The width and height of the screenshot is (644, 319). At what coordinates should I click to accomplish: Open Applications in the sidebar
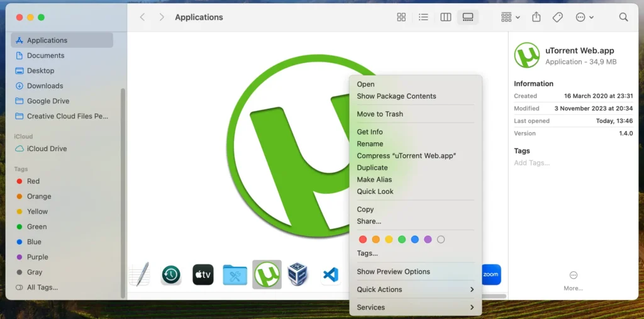62,40
